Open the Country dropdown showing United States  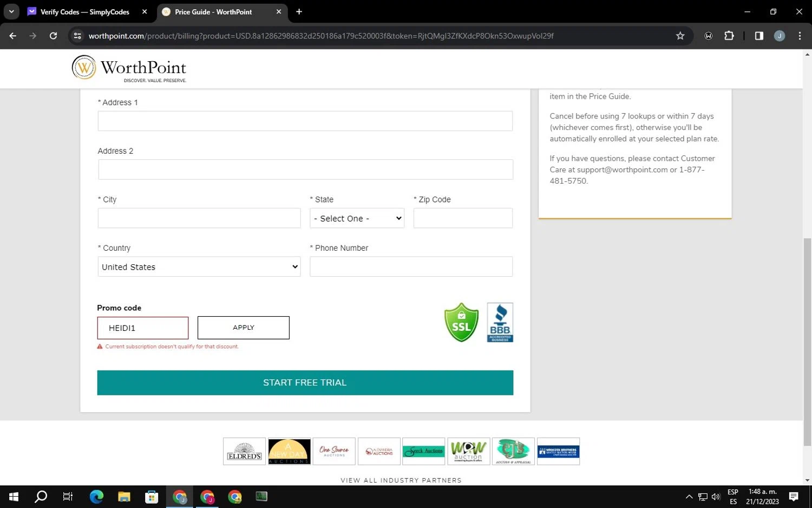tap(199, 266)
